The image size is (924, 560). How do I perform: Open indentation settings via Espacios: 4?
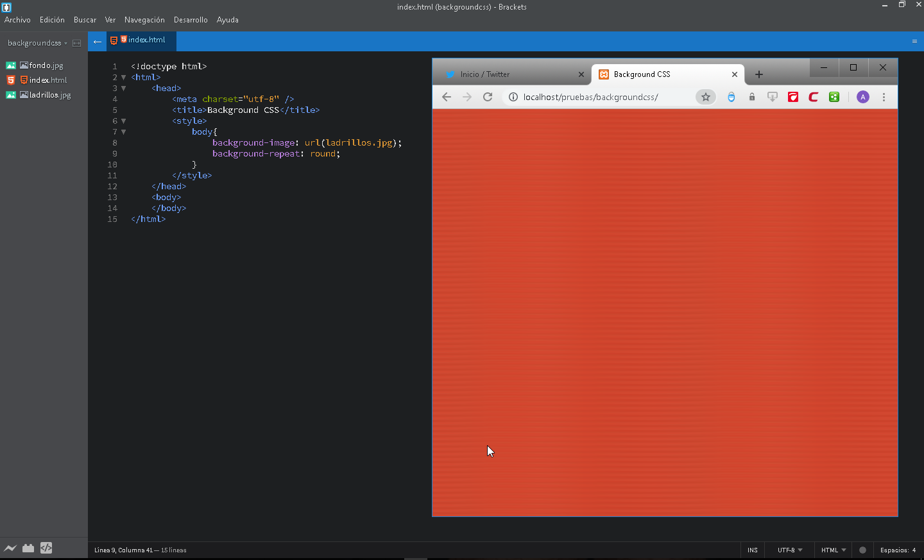(x=898, y=550)
